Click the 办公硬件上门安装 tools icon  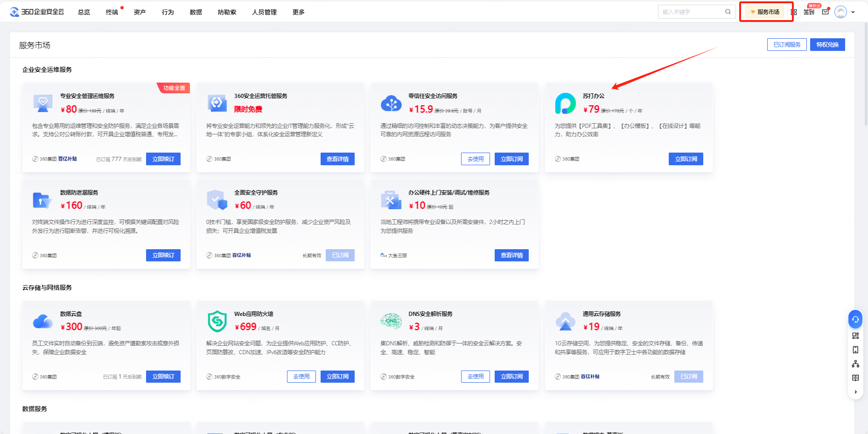click(x=391, y=200)
